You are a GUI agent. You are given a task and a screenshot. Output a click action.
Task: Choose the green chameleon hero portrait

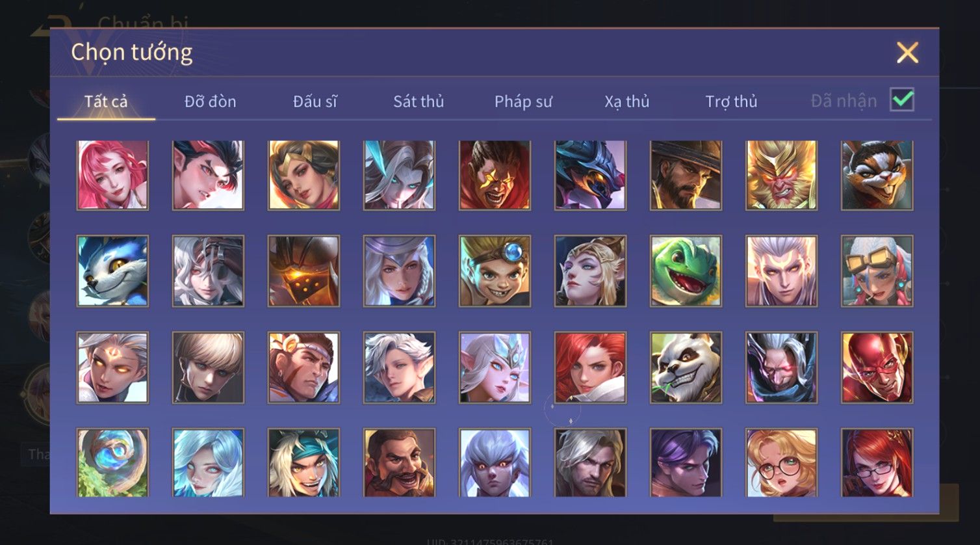[686, 271]
